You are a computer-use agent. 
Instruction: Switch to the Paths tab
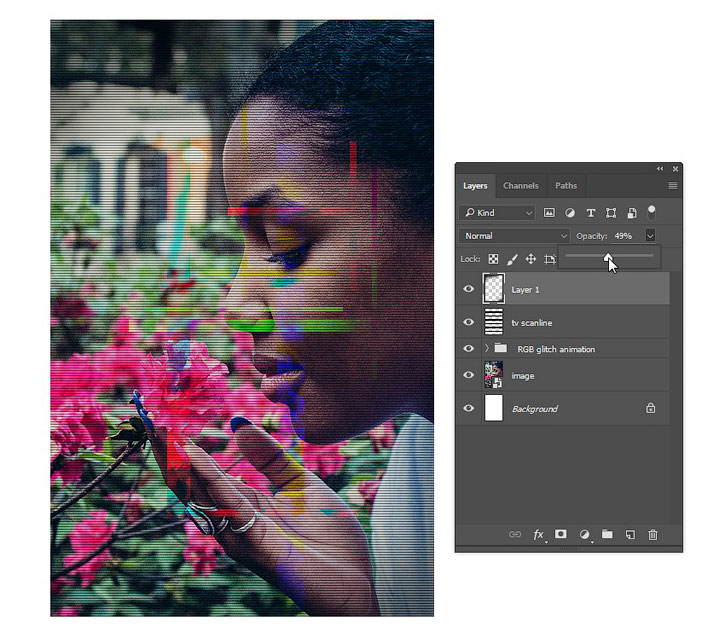[566, 185]
